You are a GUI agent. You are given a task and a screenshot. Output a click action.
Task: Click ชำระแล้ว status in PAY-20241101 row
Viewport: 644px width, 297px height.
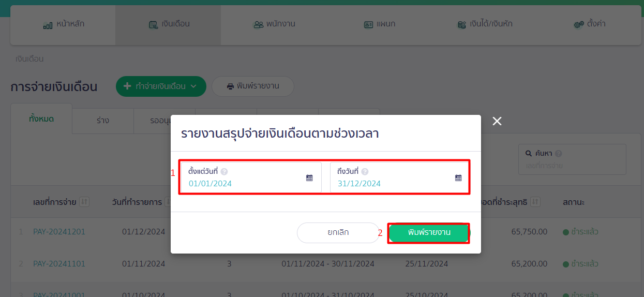click(x=580, y=264)
